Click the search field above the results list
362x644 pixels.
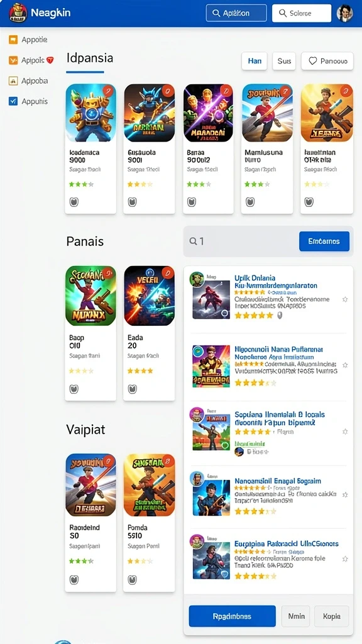241,241
